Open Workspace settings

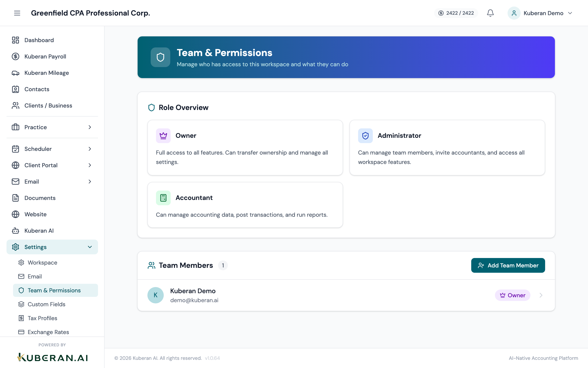point(55,262)
